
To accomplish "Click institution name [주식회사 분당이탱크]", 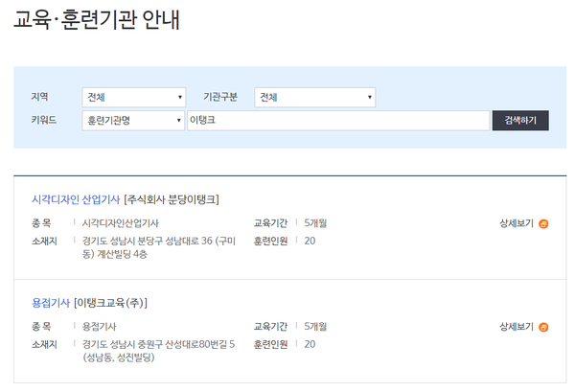I will tap(172, 199).
